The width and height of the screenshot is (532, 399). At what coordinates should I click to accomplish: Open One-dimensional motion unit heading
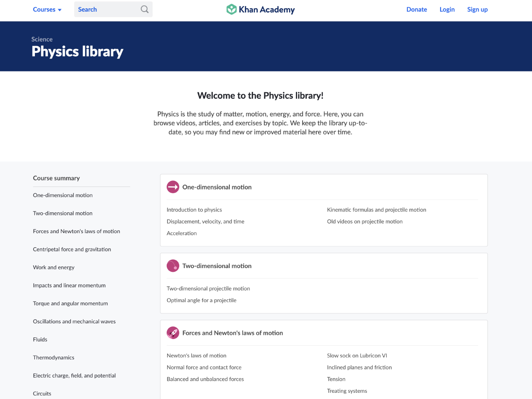point(217,187)
